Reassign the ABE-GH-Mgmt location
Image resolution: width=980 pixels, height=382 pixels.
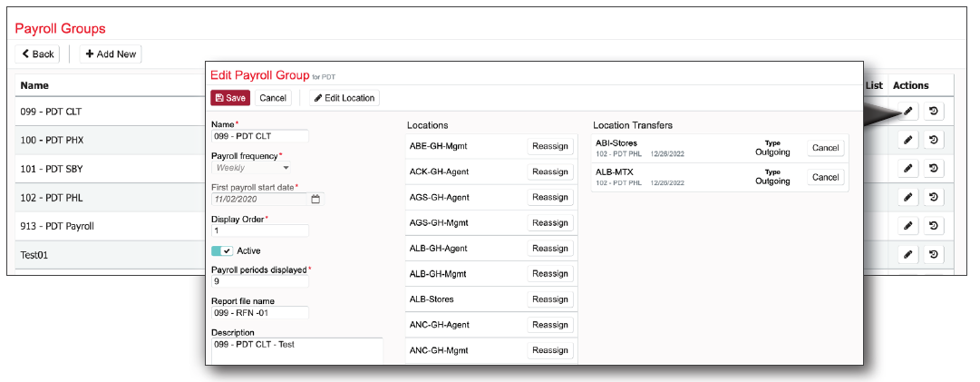point(549,146)
